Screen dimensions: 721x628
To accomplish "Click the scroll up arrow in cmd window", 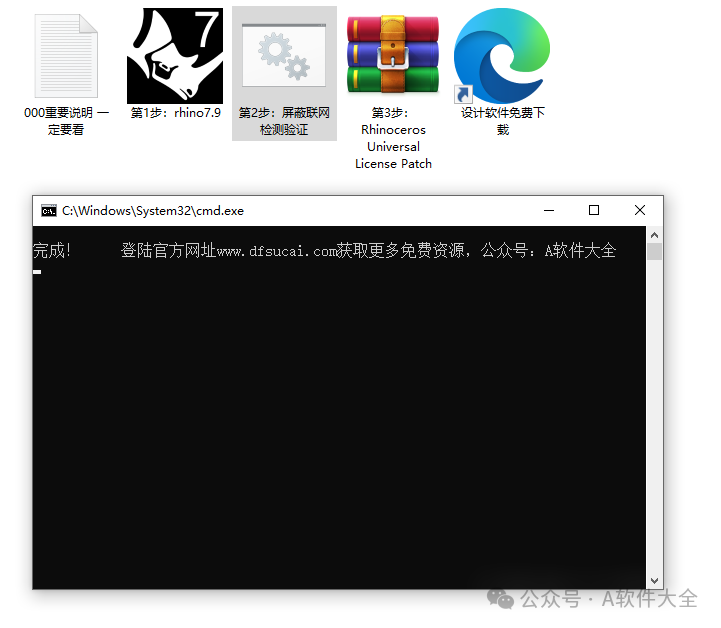I will [654, 235].
